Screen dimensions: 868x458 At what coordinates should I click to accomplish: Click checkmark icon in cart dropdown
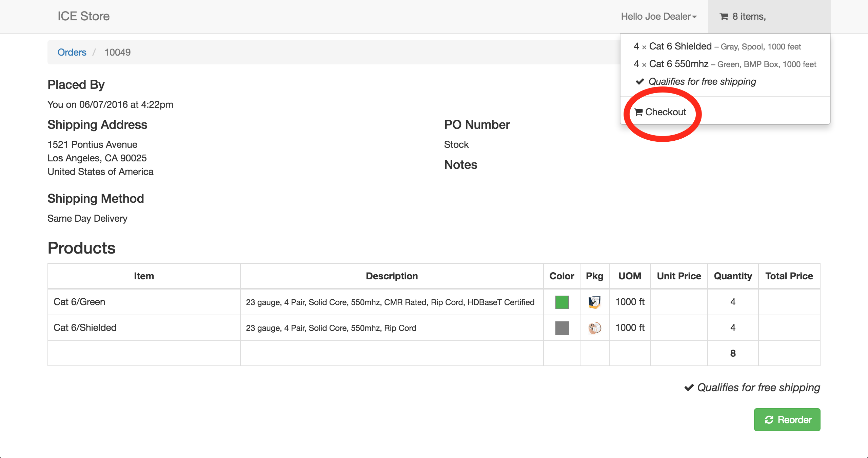pyautogui.click(x=640, y=82)
